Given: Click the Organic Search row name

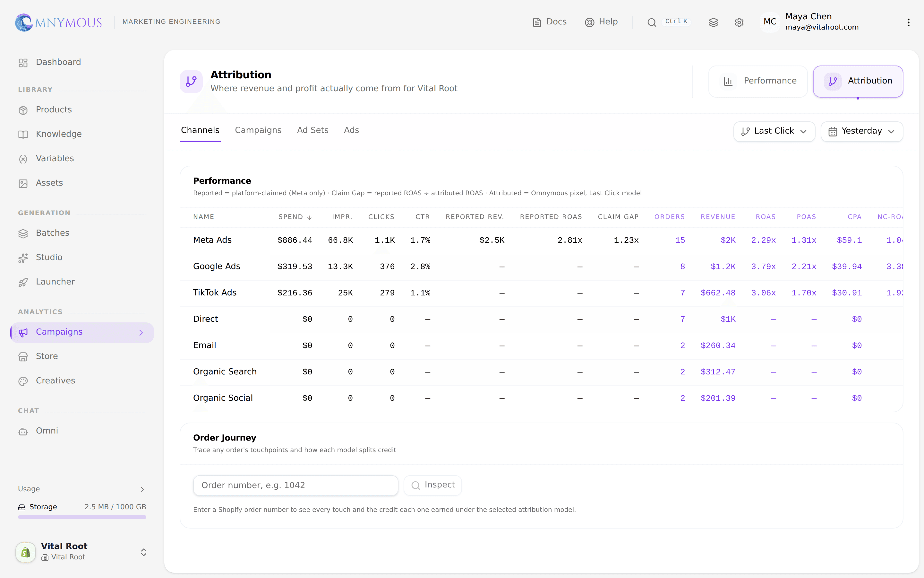Looking at the screenshot, I should [225, 372].
